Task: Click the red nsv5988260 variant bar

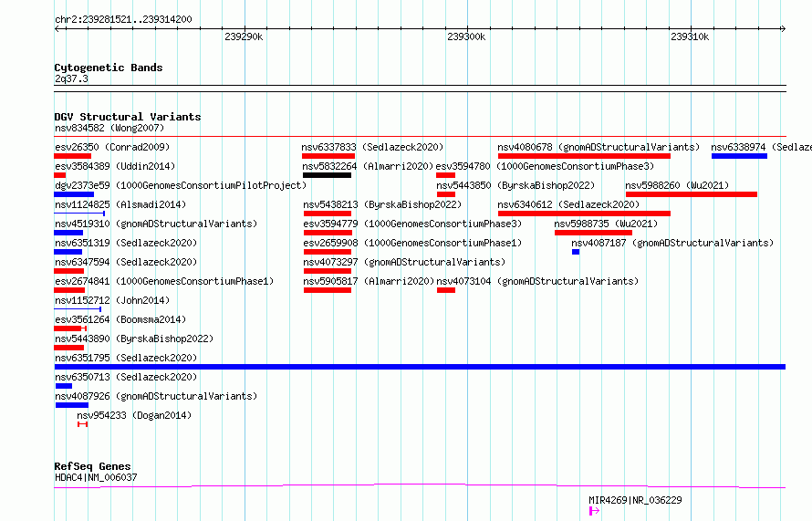Action: (x=692, y=194)
